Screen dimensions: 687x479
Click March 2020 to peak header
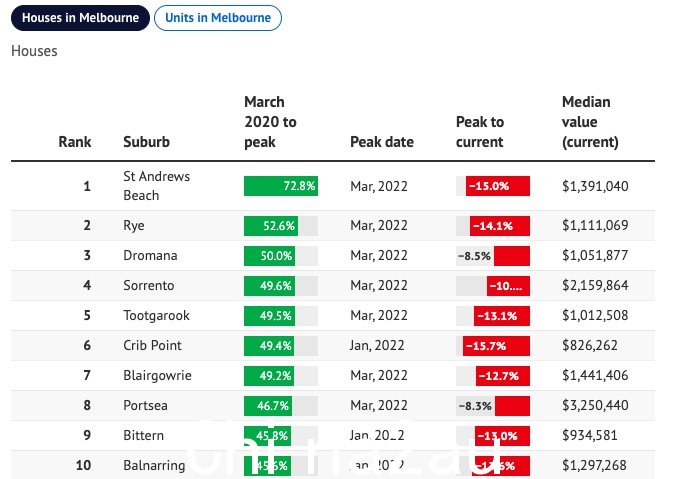click(270, 122)
